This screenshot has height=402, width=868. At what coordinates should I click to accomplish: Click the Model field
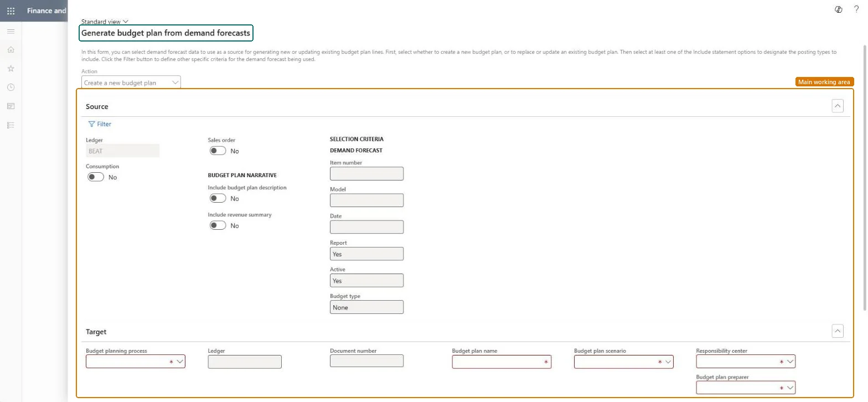[x=366, y=200]
